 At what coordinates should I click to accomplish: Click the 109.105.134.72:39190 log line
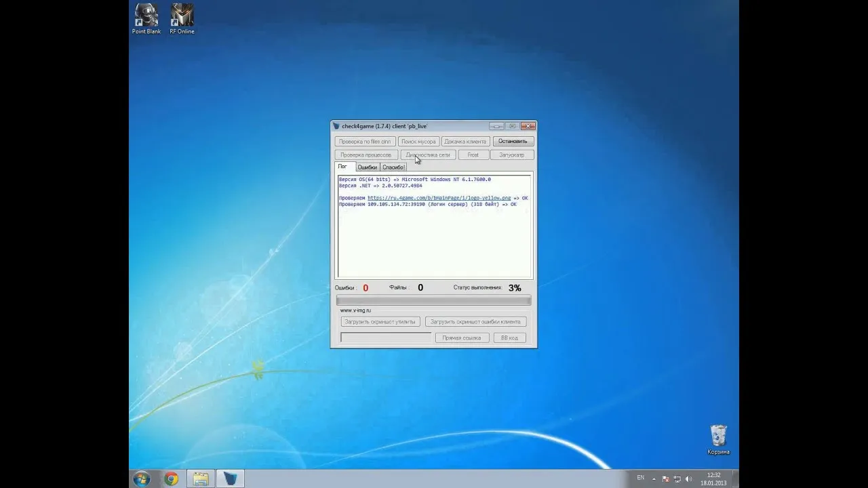point(428,204)
